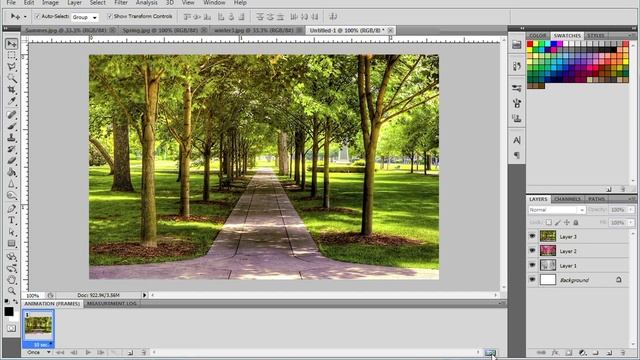Screen dimensions: 640x360
Task: Hide Layer 1 with eye icon
Action: [x=532, y=265]
